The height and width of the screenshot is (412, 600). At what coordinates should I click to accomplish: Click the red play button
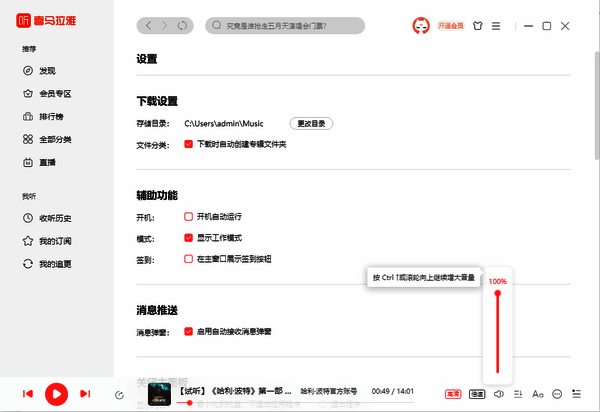tap(56, 394)
